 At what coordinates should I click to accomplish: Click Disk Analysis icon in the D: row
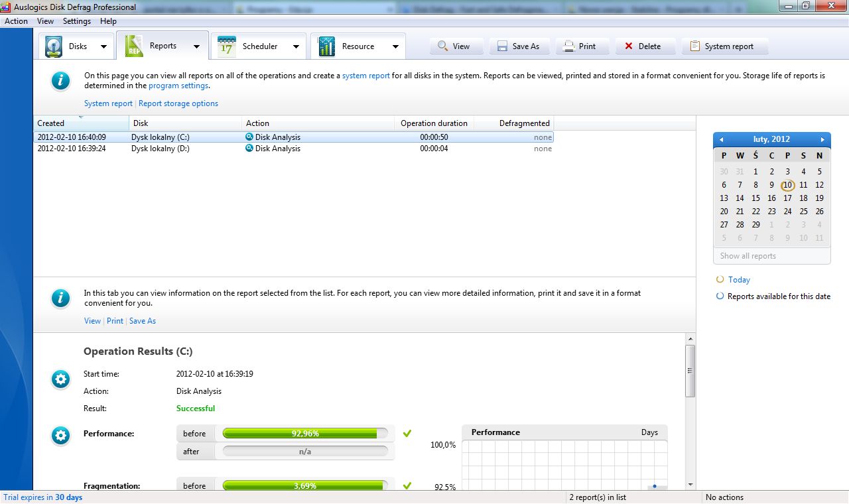(249, 148)
